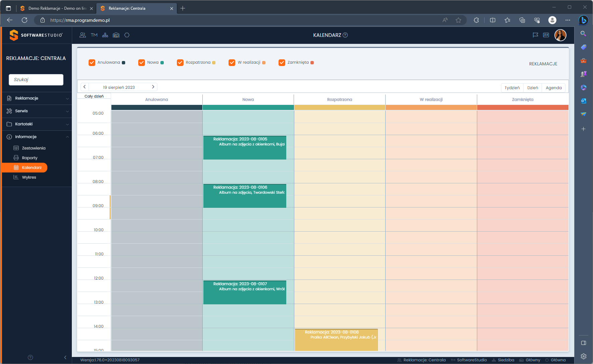Collapse the sidebar with bottom arrow
This screenshot has height=364, width=593.
point(65,357)
